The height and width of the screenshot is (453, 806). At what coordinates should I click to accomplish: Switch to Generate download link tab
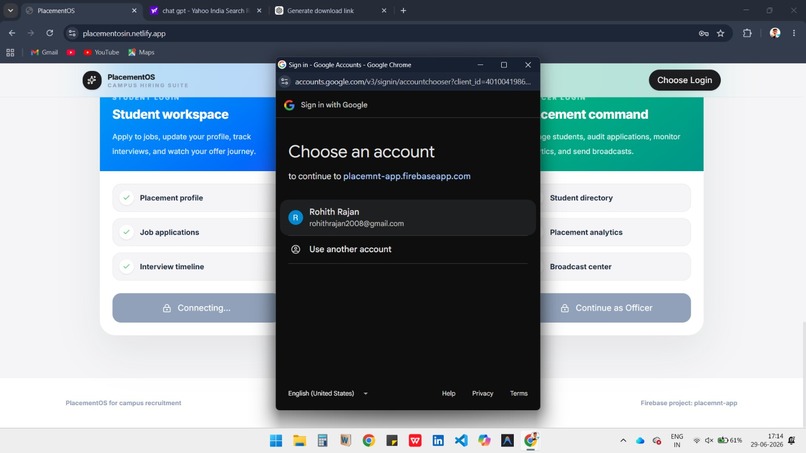[x=331, y=10]
